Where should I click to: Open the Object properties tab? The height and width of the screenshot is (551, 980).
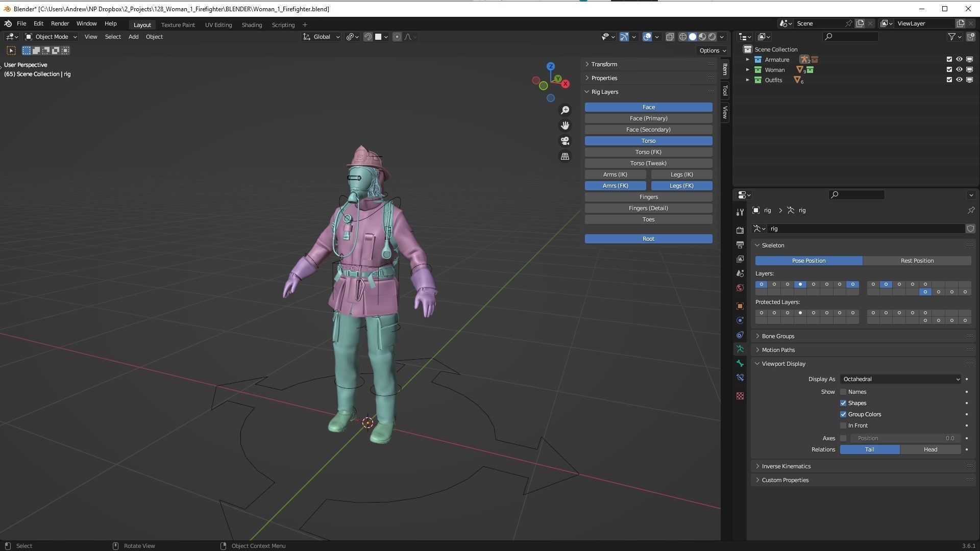740,306
